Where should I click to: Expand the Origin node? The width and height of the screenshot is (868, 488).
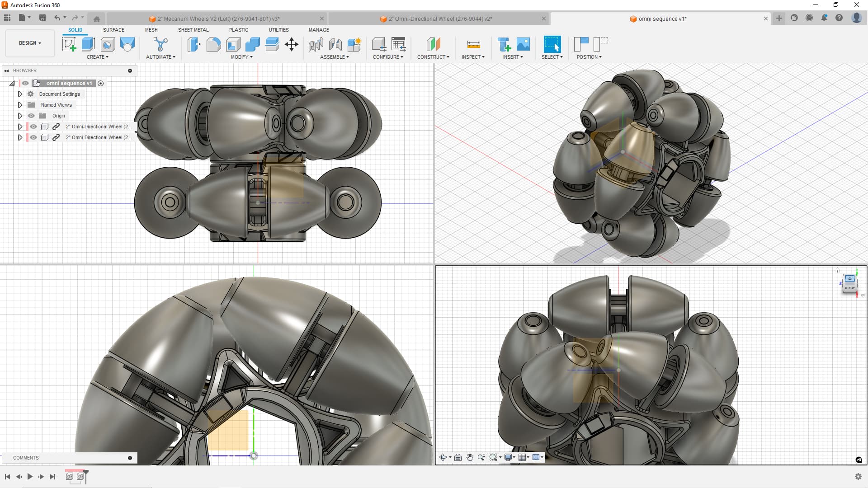(20, 116)
